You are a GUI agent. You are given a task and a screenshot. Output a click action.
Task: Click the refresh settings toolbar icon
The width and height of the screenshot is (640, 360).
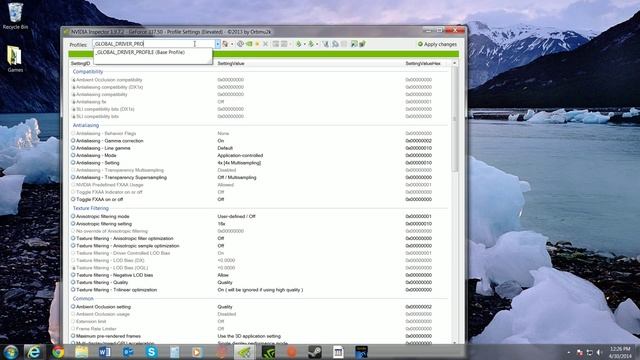[x=240, y=44]
